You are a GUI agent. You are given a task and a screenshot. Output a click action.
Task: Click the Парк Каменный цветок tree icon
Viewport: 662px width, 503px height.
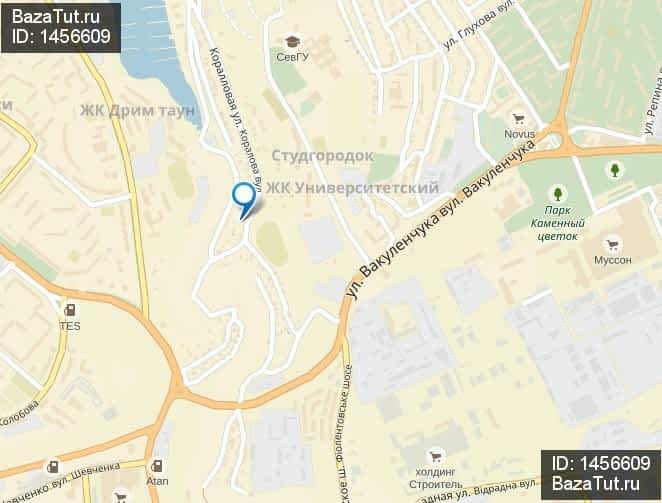(x=558, y=194)
